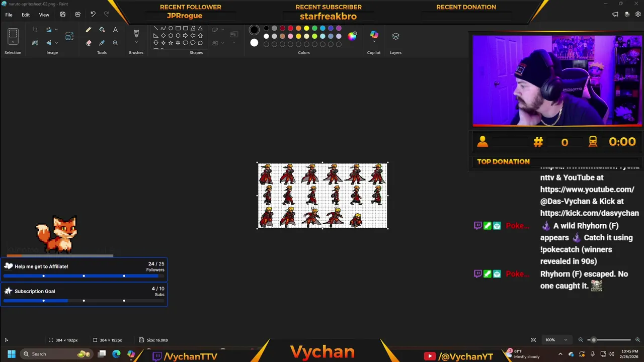Select Color 2 white secondary swatch

[x=254, y=43]
